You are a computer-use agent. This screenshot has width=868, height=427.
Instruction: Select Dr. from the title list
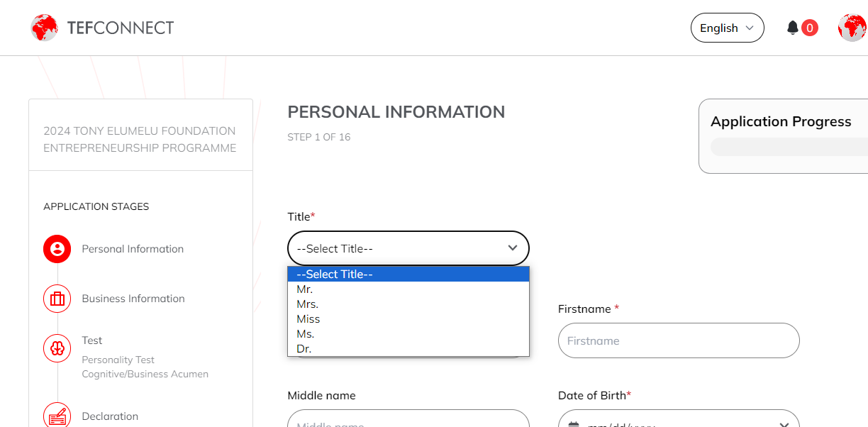pyautogui.click(x=408, y=348)
